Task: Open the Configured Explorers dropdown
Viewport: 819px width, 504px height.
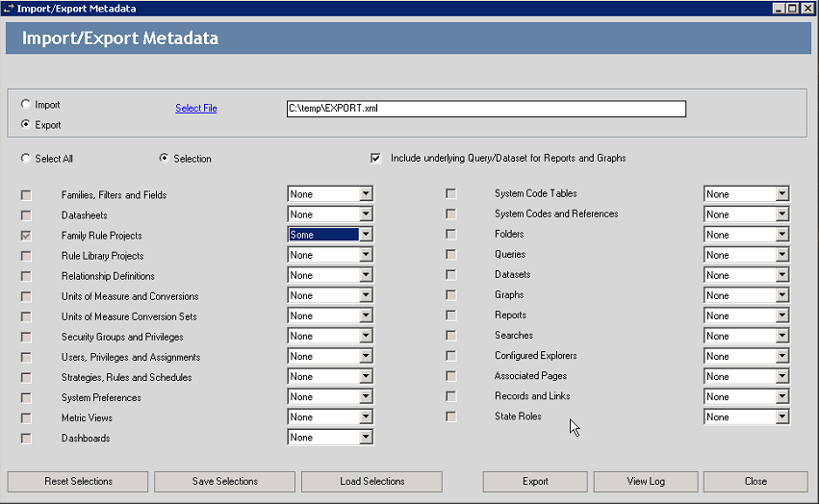Action: point(747,356)
